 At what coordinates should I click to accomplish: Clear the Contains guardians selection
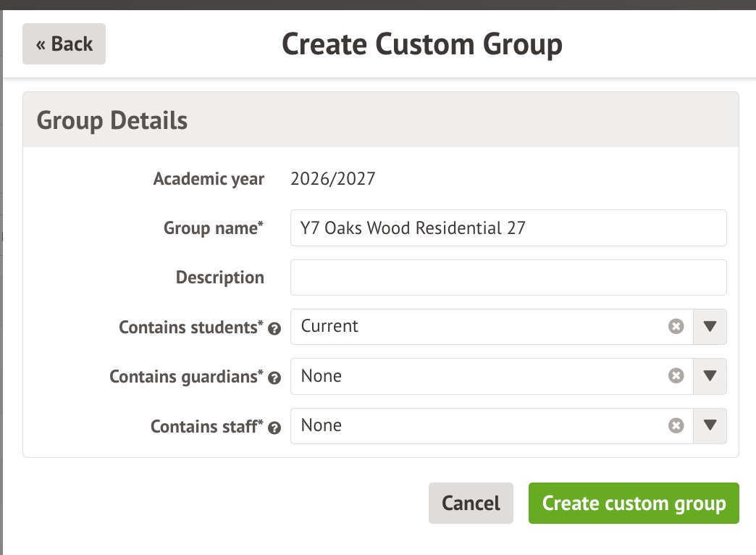[676, 376]
